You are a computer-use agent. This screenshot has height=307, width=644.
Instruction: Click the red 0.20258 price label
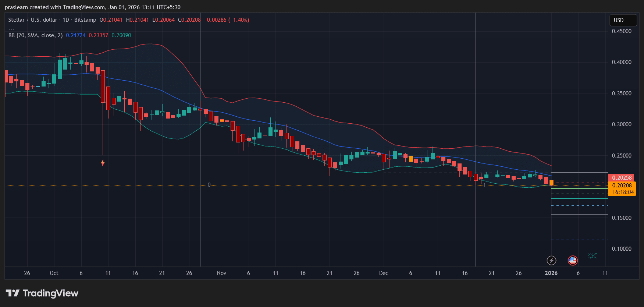[x=622, y=178]
